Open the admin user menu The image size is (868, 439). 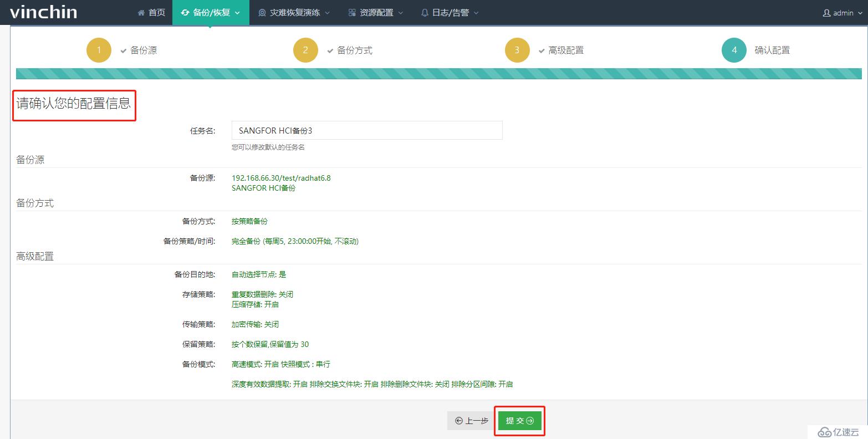coord(842,12)
